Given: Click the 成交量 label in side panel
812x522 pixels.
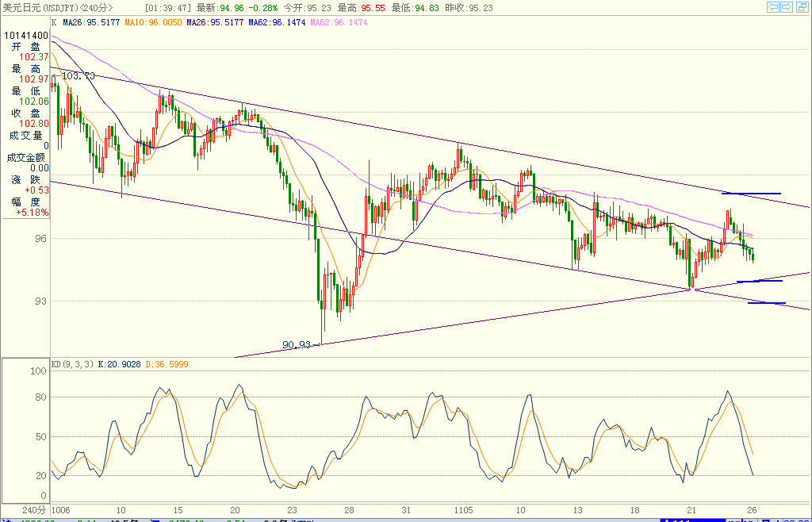Looking at the screenshot, I should click(x=26, y=136).
